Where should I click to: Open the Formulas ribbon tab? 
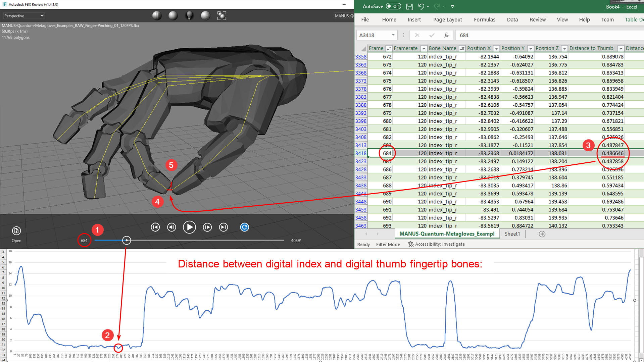[x=484, y=19]
